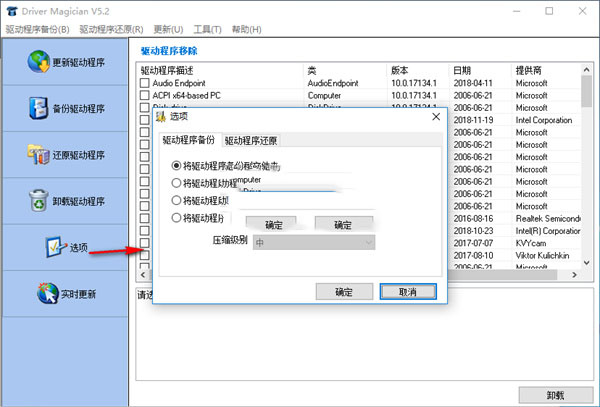Viewport: 600px width, 407px height.
Task: Sort list by the 日期 column header
Action: coord(462,70)
